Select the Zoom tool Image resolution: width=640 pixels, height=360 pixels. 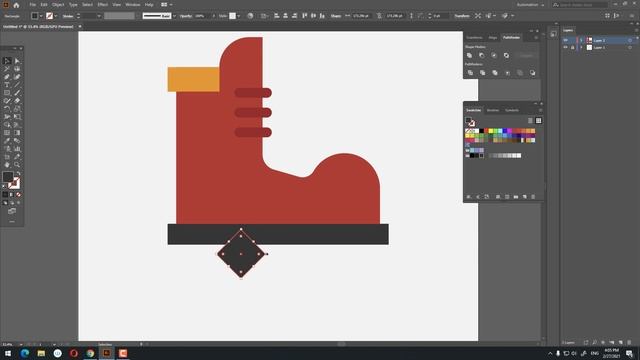[x=17, y=165]
